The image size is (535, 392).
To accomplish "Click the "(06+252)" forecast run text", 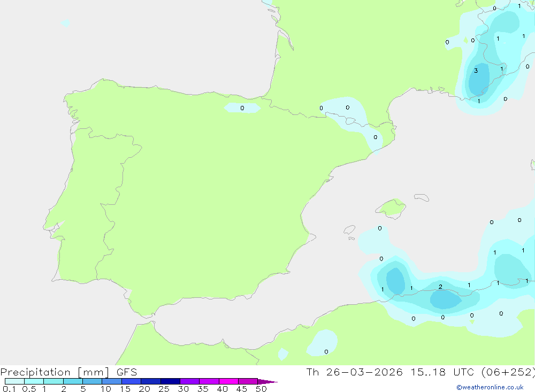I will tap(508, 372).
